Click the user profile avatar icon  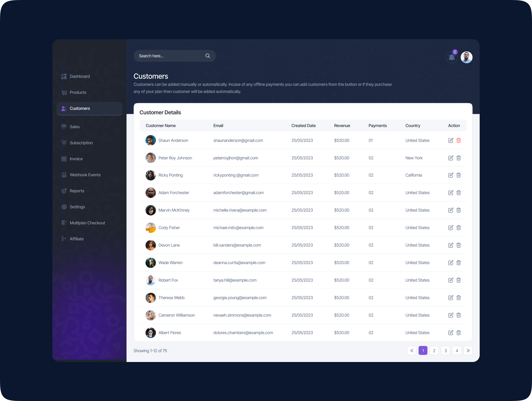466,56
